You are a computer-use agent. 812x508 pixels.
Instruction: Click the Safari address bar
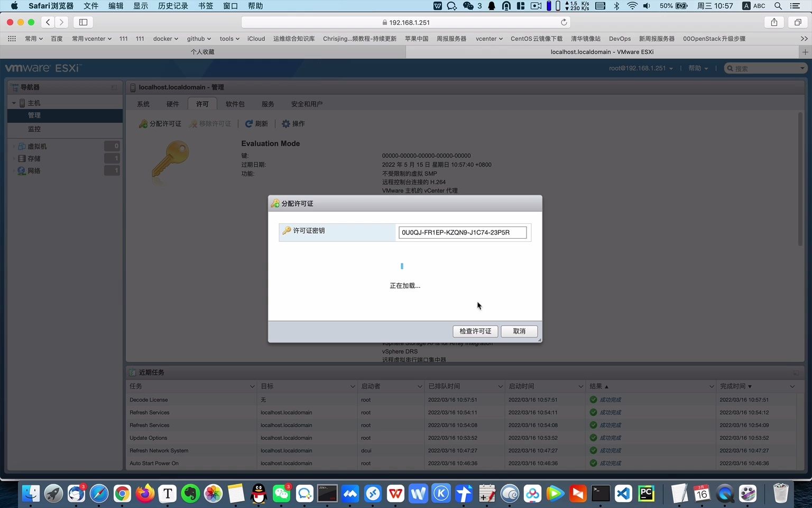pos(406,22)
